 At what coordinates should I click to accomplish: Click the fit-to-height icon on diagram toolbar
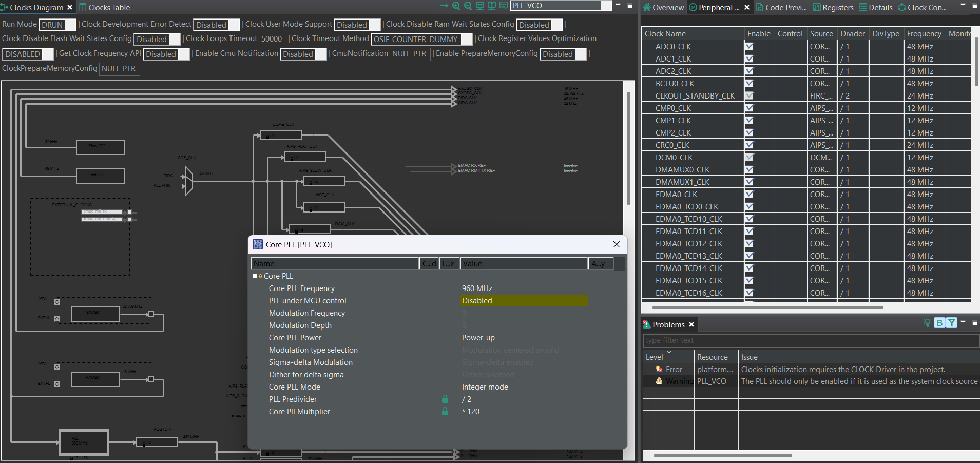[492, 6]
